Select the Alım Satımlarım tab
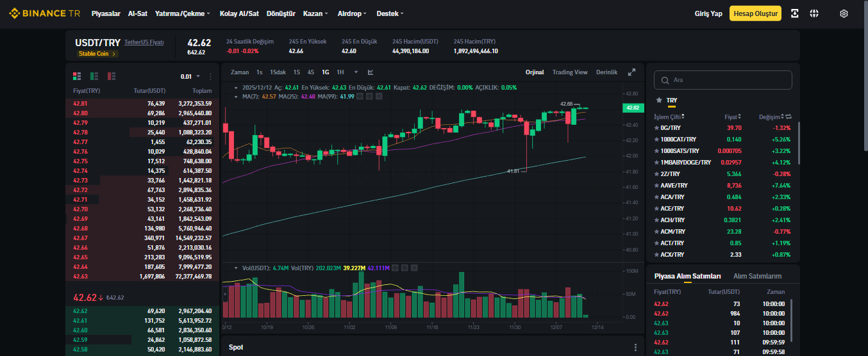Screen dimensions: 868x356 [757, 276]
